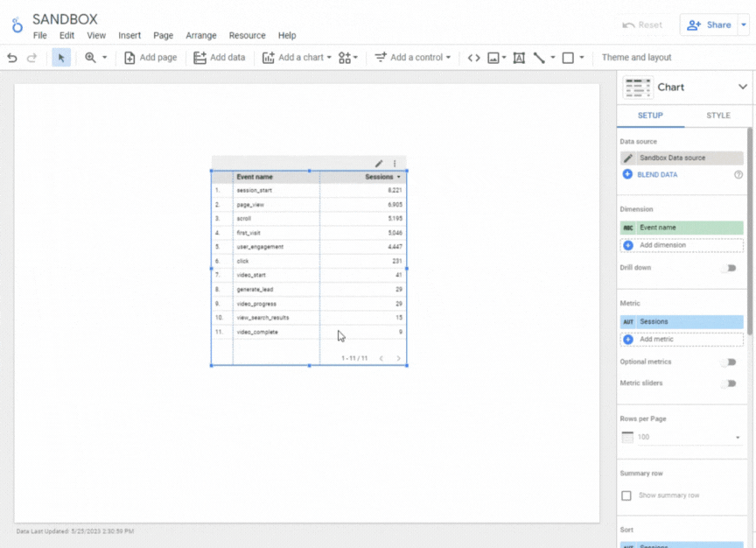Open the line type dropdown arrow
The width and height of the screenshot is (756, 548).
(x=552, y=58)
